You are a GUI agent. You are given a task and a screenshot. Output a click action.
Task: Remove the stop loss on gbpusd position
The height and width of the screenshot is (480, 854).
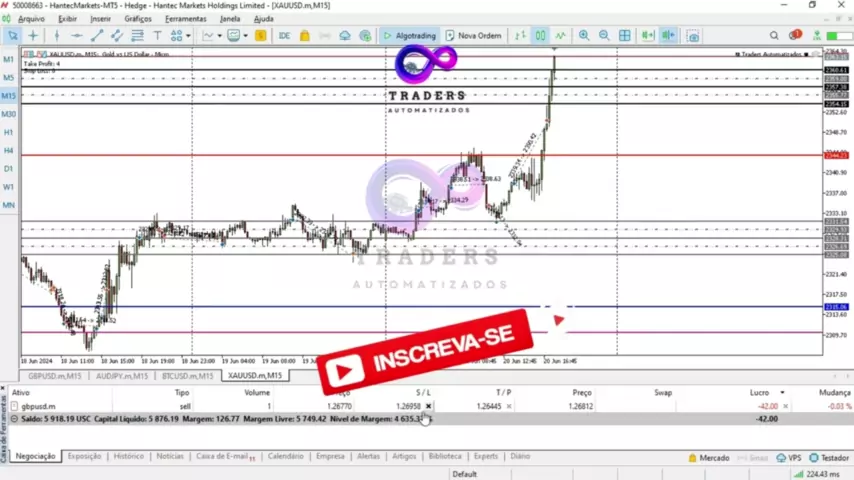[428, 407]
